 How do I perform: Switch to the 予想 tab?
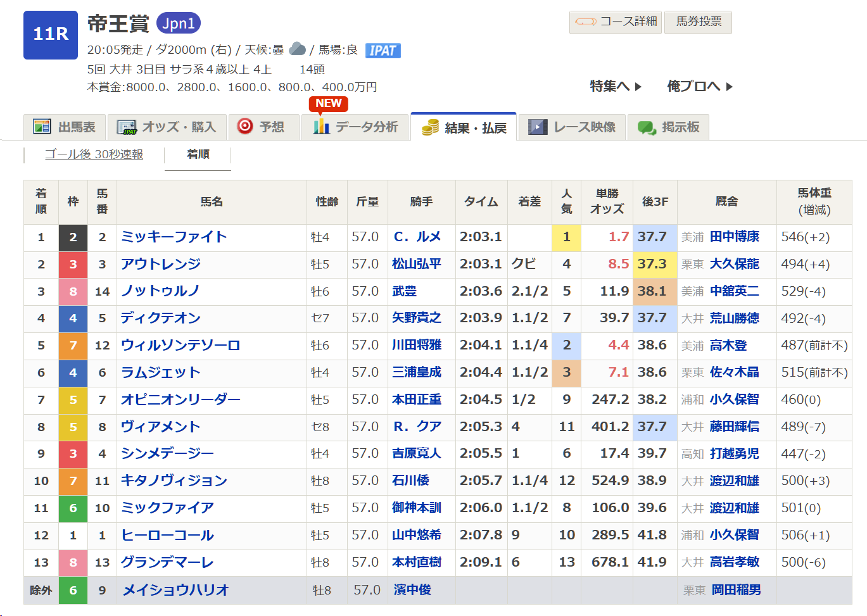tap(263, 127)
